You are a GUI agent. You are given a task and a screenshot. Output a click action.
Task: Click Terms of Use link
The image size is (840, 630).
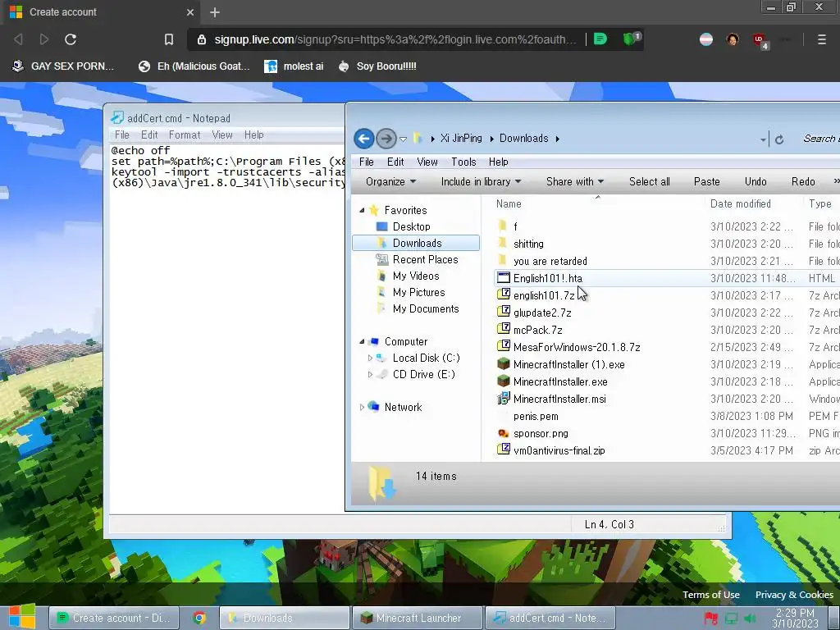coord(711,595)
